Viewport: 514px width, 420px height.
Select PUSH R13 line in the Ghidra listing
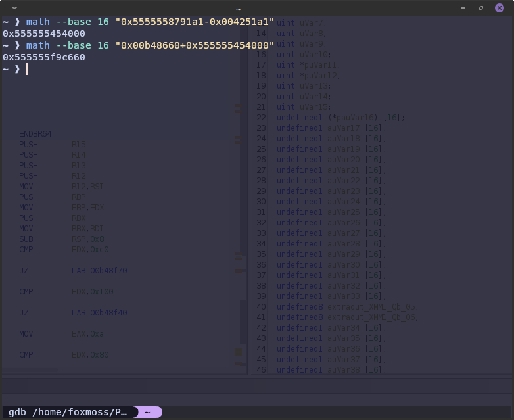pyautogui.click(x=52, y=165)
